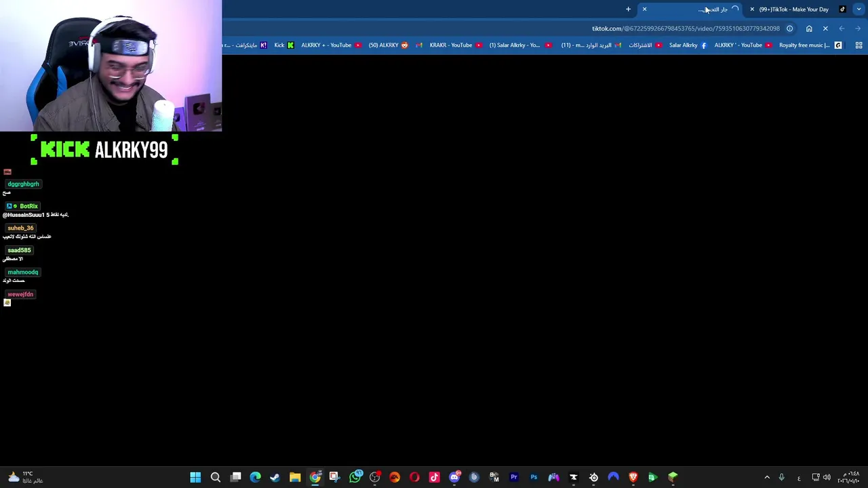Launch Microsoft Edge from taskbar
This screenshot has width=868, height=488.
pyautogui.click(x=255, y=477)
